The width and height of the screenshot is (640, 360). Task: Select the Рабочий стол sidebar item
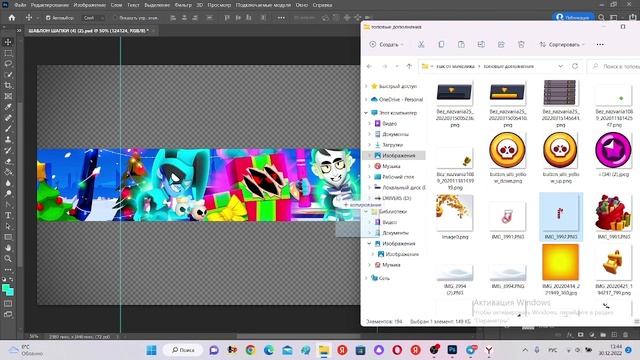click(x=398, y=177)
